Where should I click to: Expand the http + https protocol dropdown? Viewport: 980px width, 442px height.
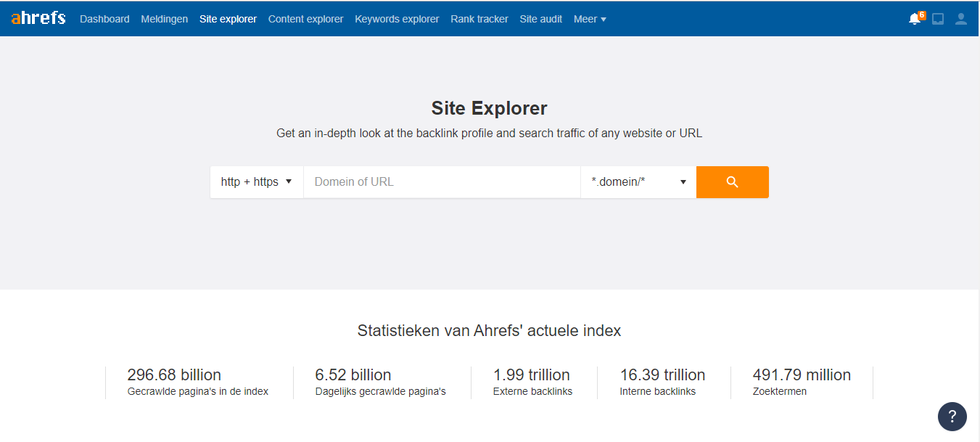256,182
